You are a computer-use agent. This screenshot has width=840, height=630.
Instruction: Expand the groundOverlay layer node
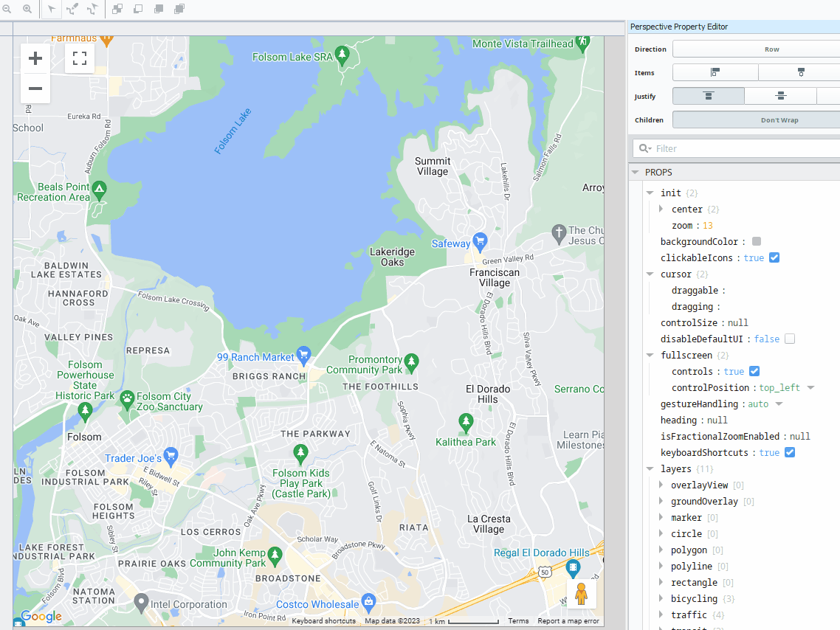pyautogui.click(x=661, y=501)
